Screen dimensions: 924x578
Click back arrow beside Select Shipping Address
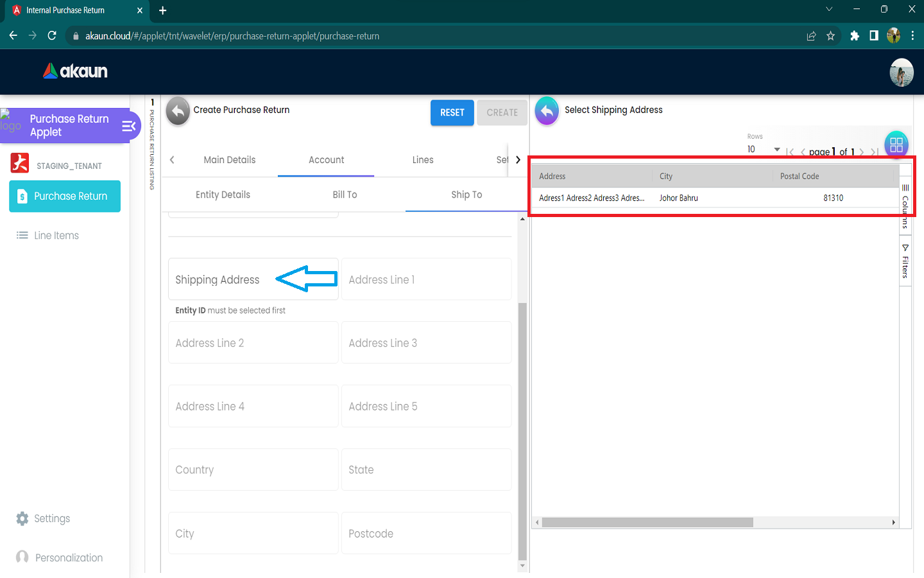[x=547, y=111]
